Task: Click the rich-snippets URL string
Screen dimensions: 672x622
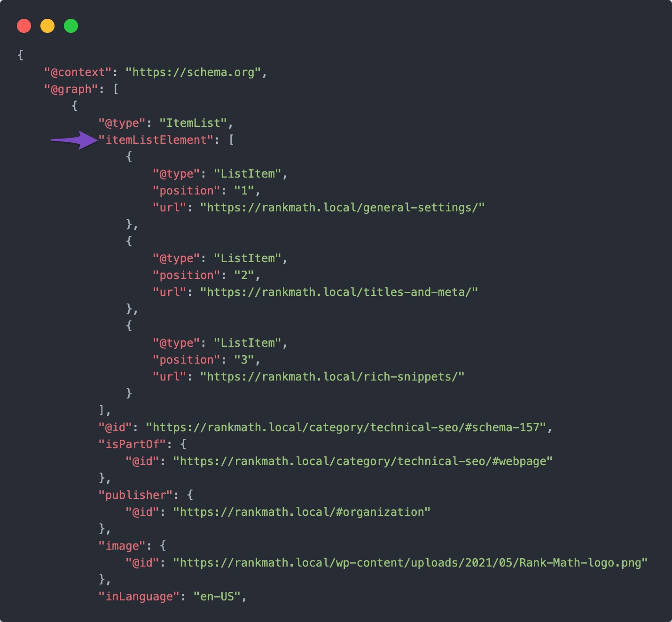Action: pyautogui.click(x=332, y=377)
